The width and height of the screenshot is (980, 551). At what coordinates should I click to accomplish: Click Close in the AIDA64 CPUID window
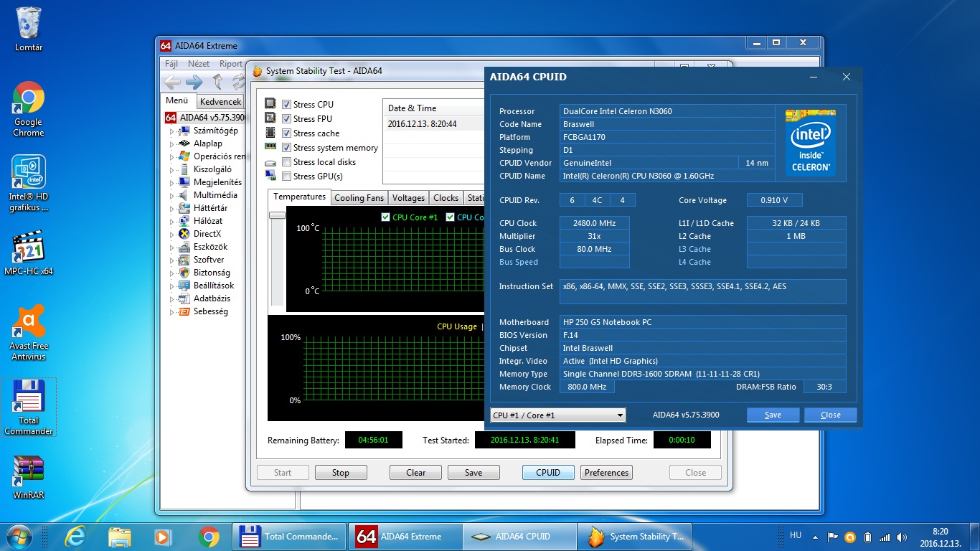(x=831, y=415)
